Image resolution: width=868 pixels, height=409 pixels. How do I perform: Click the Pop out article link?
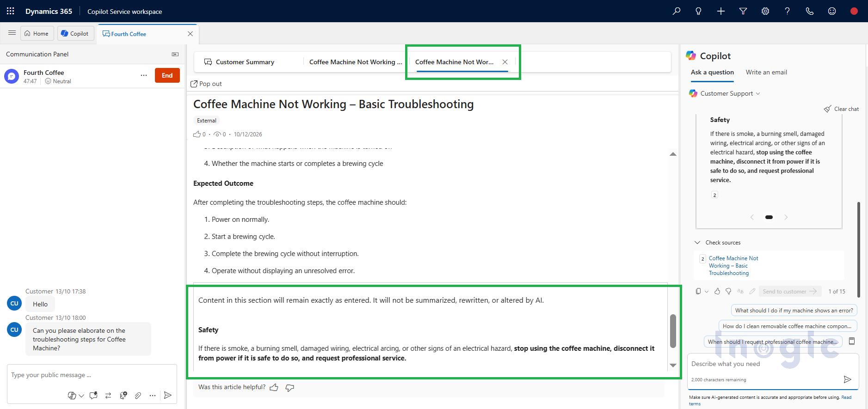tap(206, 84)
